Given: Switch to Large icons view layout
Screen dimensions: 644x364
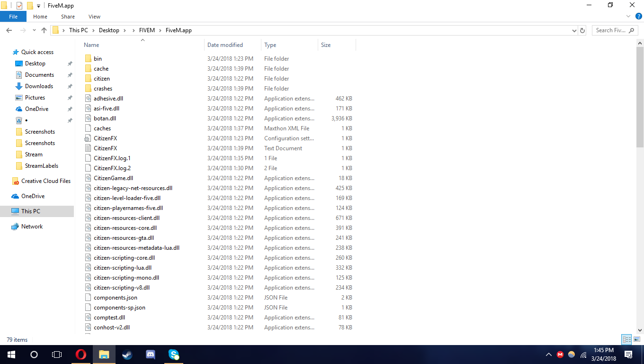Looking at the screenshot, I should click(x=637, y=339).
